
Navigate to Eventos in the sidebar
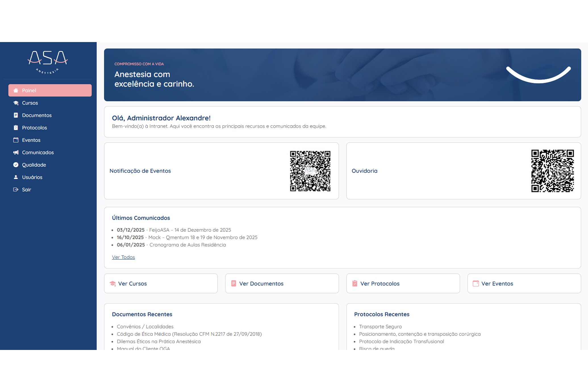point(50,140)
